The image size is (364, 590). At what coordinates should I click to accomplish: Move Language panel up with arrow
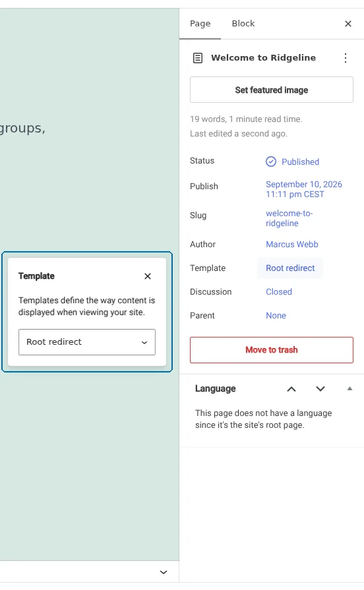[291, 389]
